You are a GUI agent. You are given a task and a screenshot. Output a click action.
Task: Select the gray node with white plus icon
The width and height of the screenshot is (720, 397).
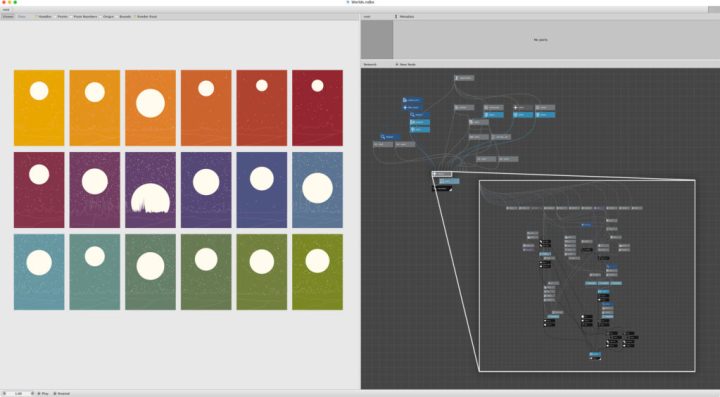[x=523, y=107]
